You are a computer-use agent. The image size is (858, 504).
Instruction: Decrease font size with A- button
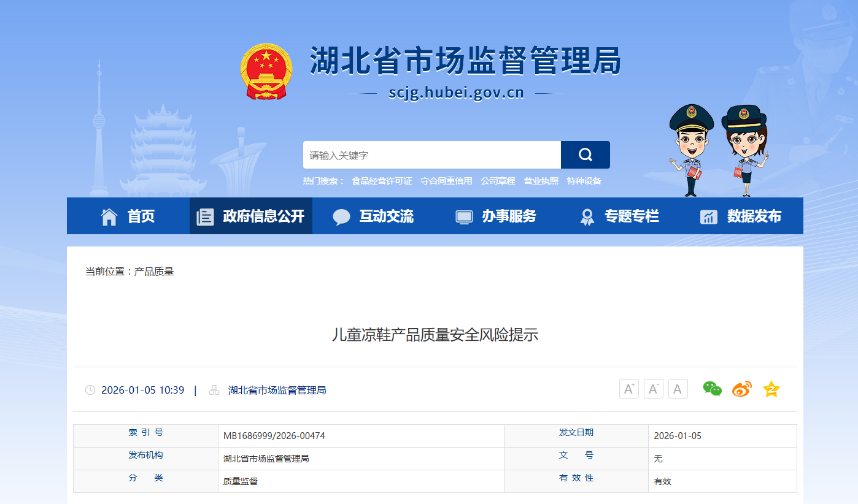[x=654, y=389]
